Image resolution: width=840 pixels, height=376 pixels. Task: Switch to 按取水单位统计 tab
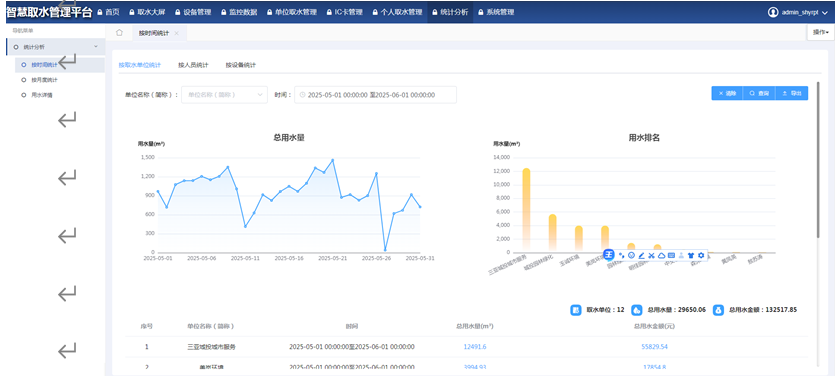coord(139,65)
